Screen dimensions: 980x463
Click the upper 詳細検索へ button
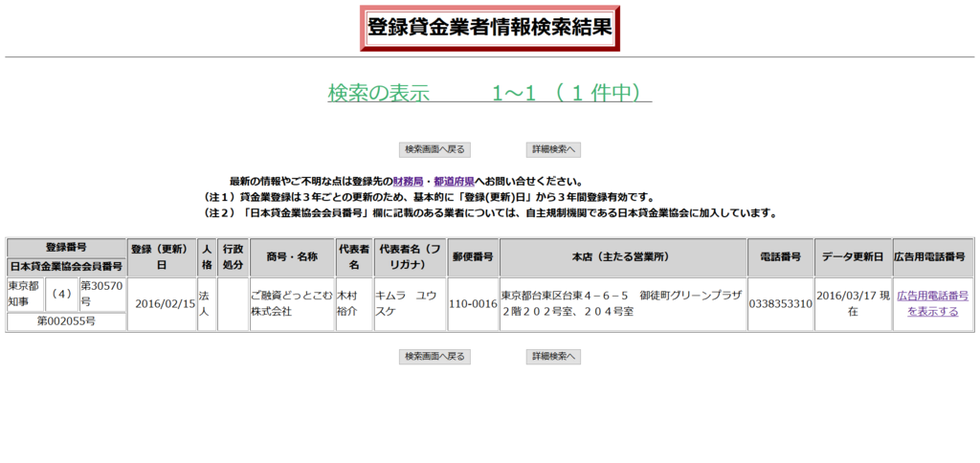point(554,149)
